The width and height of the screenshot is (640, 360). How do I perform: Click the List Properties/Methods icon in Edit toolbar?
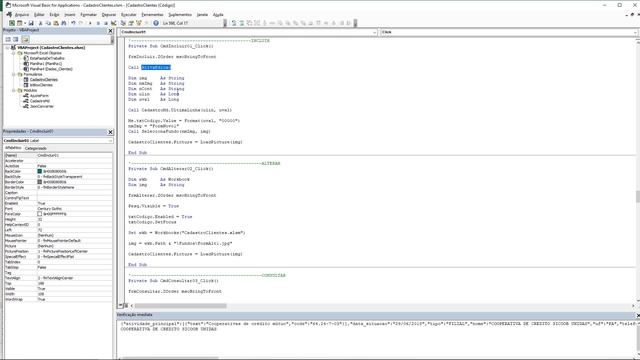(x=234, y=23)
